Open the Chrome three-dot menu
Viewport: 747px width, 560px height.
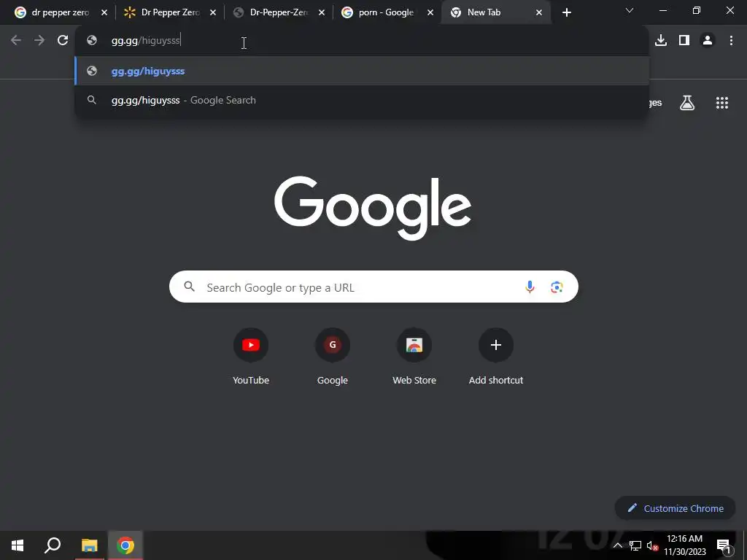(731, 41)
